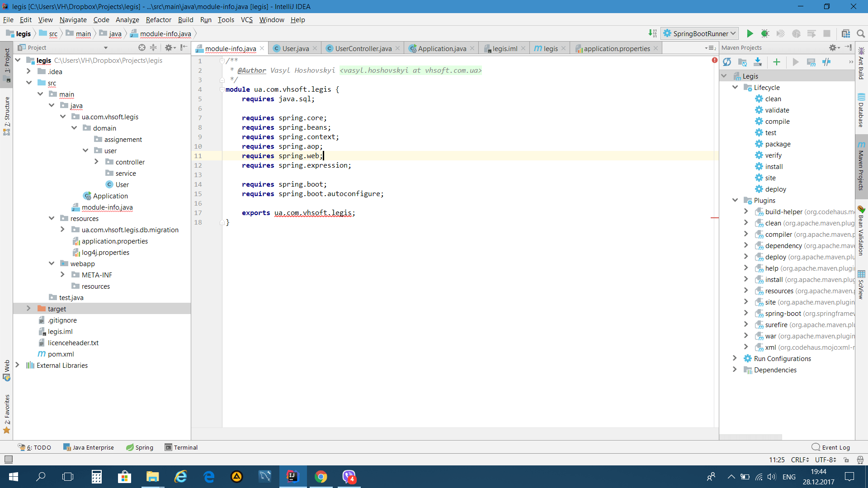The image size is (868, 488).
Task: Click Search Everywhere magnifier icon
Action: coord(860,33)
